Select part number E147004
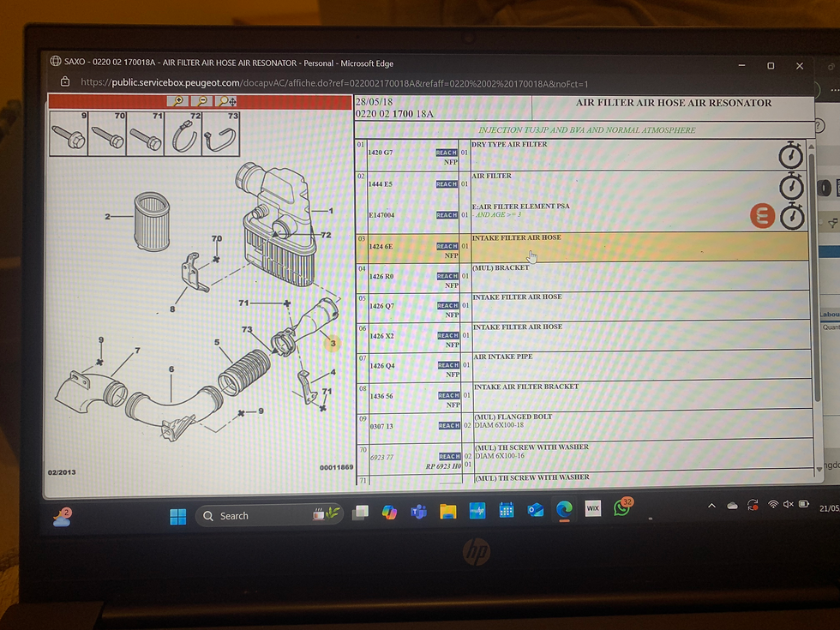This screenshot has width=840, height=630. (x=381, y=215)
